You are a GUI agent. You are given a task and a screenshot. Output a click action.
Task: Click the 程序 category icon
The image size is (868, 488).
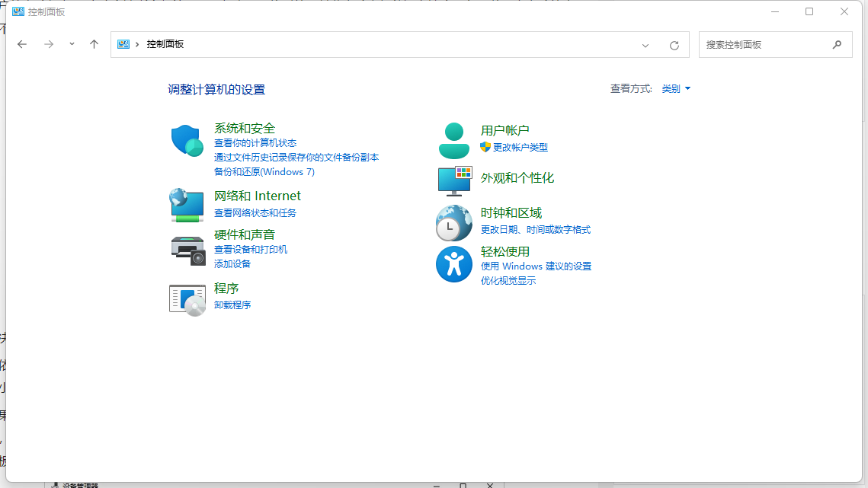(187, 299)
